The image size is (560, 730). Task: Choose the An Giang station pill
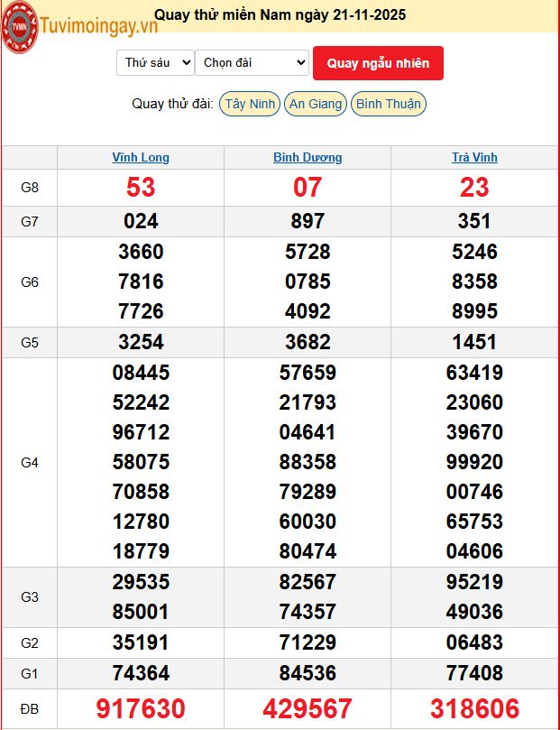tap(315, 104)
